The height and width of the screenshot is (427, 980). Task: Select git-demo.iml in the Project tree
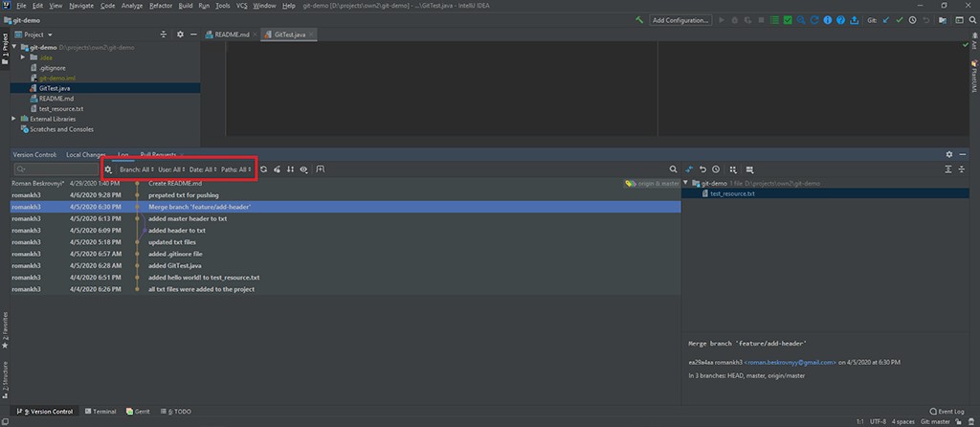pos(56,79)
